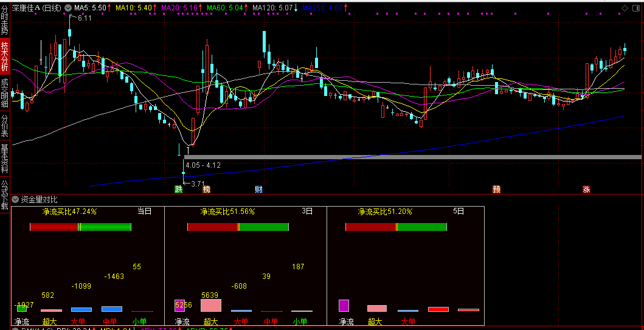This screenshot has width=644, height=330.
Task: Click the -1099 large order value
Action: coord(81,286)
